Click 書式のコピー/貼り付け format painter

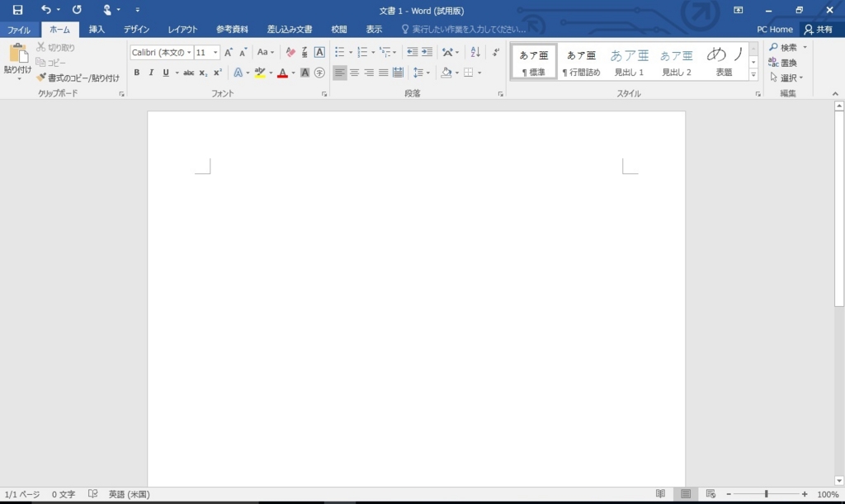[78, 78]
